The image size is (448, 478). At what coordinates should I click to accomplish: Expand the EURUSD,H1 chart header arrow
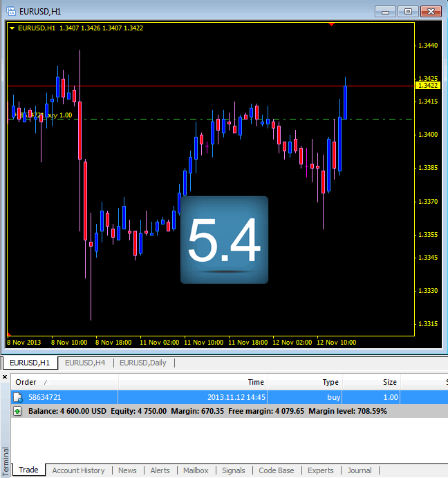12,28
